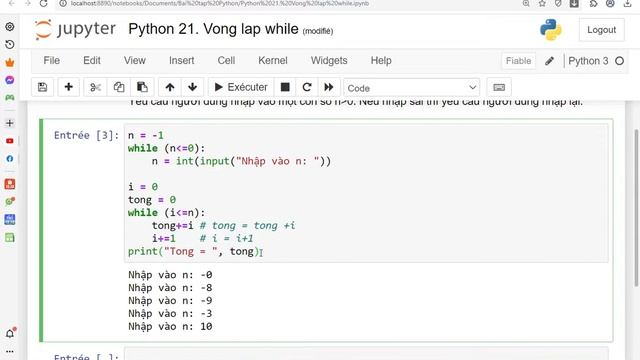Open the browser profile account icon
640x360 pixels.
pos(610,4)
